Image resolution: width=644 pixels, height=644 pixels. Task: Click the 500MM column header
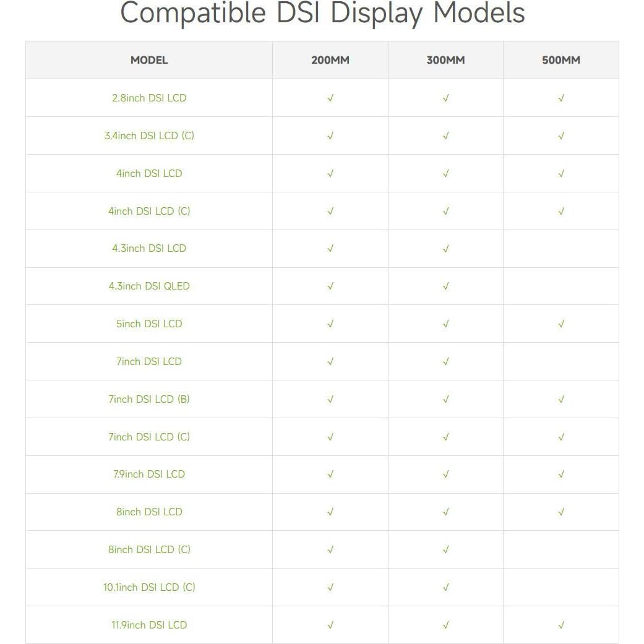(x=561, y=60)
